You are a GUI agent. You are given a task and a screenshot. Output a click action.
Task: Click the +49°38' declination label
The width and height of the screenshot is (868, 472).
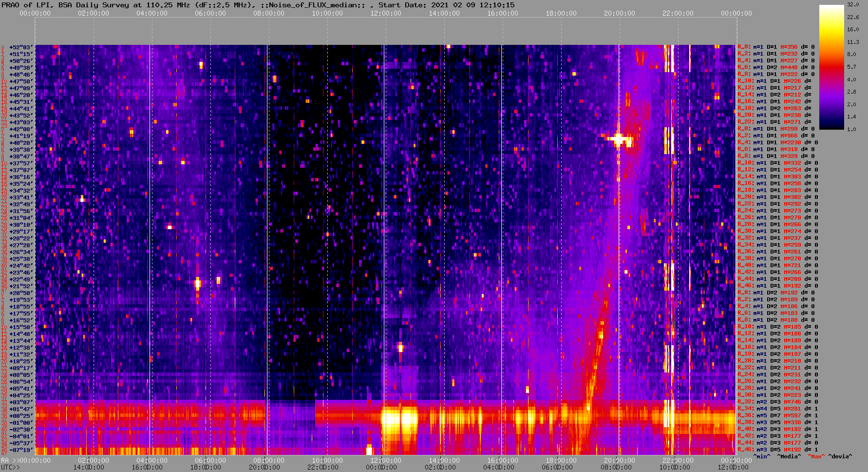[21, 68]
